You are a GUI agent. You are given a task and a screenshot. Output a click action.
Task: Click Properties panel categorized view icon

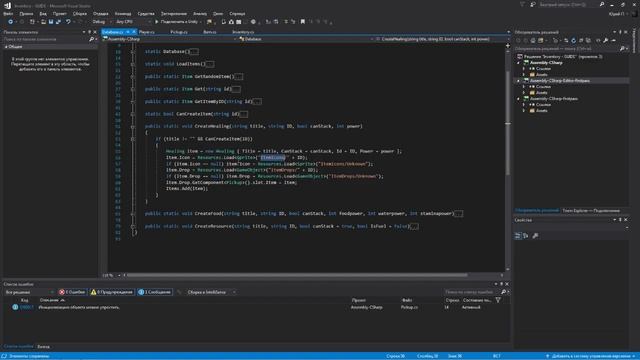click(518, 236)
